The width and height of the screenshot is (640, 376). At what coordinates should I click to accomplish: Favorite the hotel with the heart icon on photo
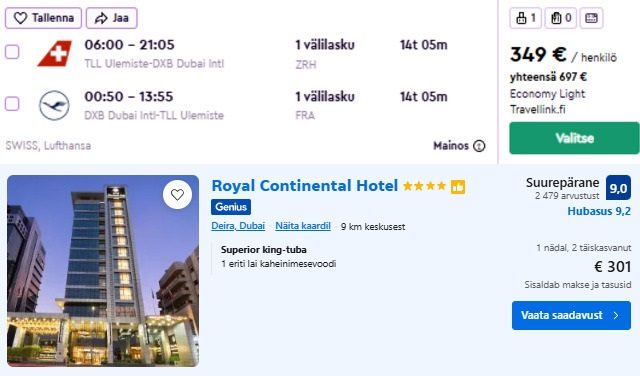point(177,195)
